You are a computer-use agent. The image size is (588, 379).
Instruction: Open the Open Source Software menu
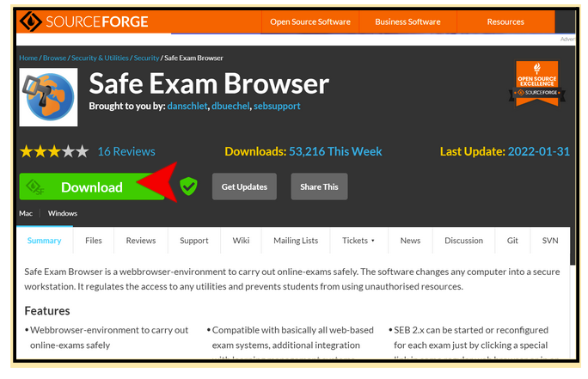[x=311, y=22]
